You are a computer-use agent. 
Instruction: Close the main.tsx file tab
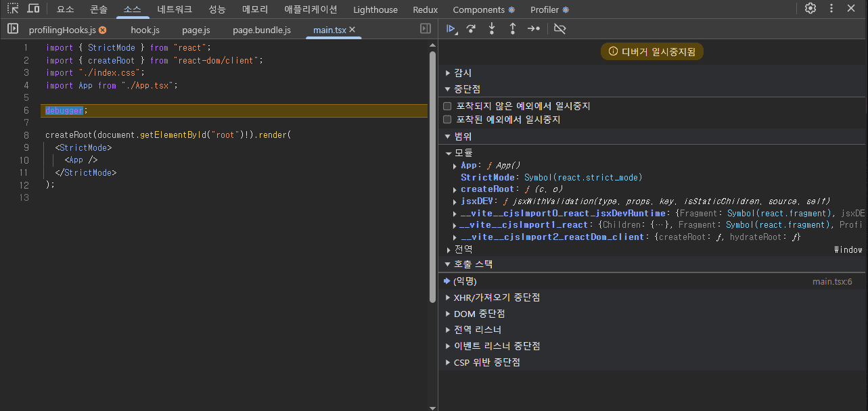click(352, 30)
